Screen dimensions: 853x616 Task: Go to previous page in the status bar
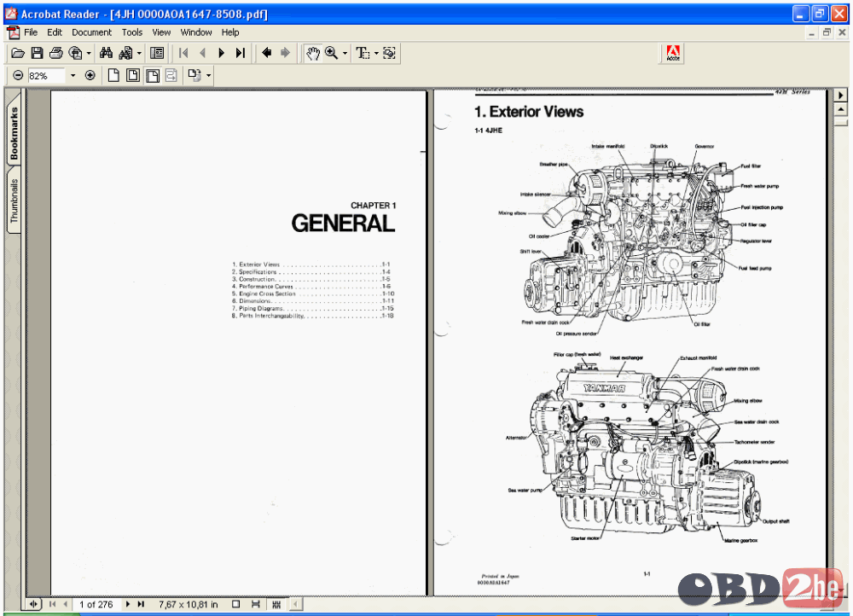point(66,604)
